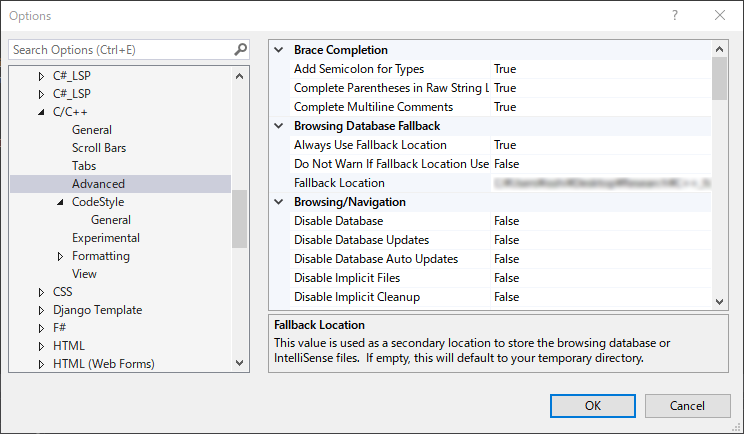744x434 pixels.
Task: Toggle Always Use Fallback Location value
Action: (505, 145)
